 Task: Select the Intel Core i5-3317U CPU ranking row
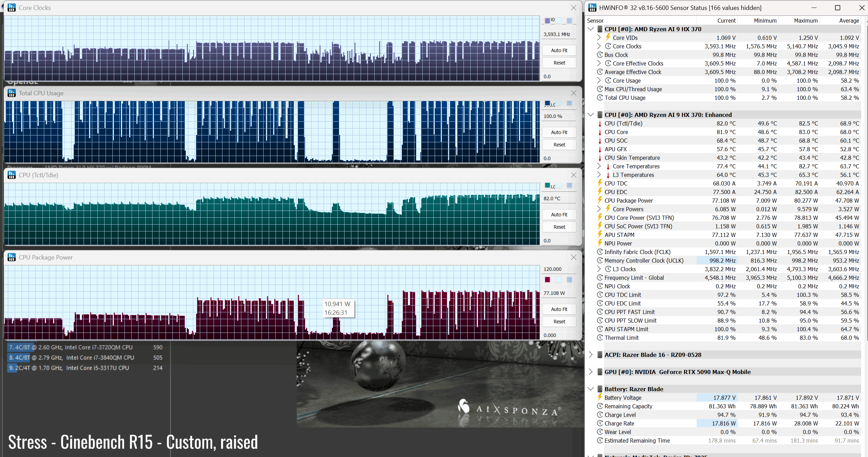click(85, 368)
